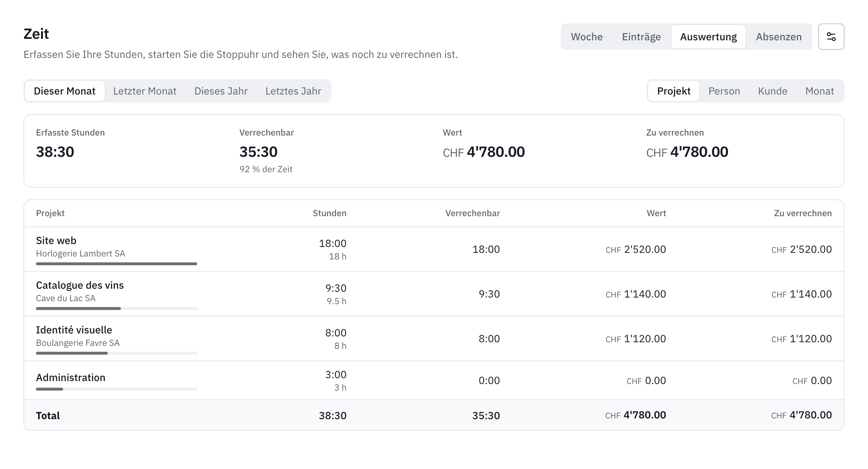Group the report by Projekt
The height and width of the screenshot is (469, 868).
pos(674,91)
